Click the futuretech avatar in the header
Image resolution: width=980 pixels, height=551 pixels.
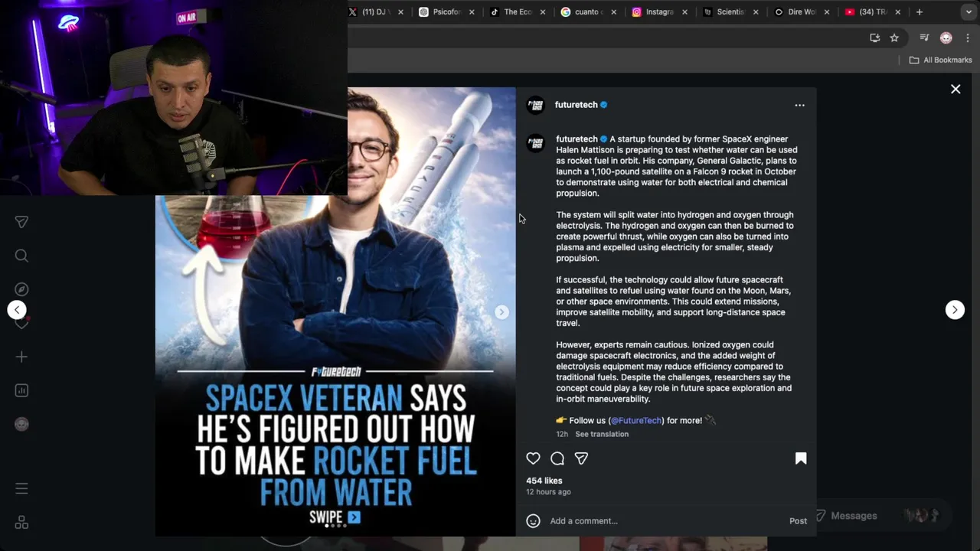(x=536, y=105)
